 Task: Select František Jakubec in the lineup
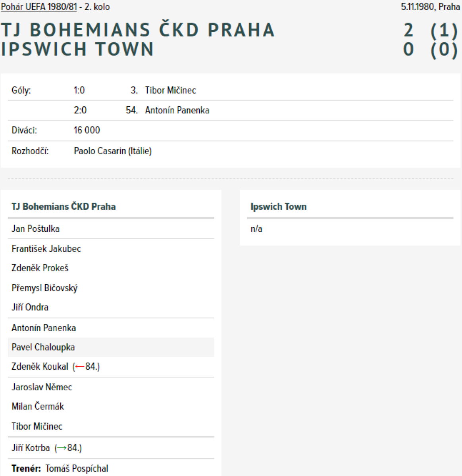[46, 249]
